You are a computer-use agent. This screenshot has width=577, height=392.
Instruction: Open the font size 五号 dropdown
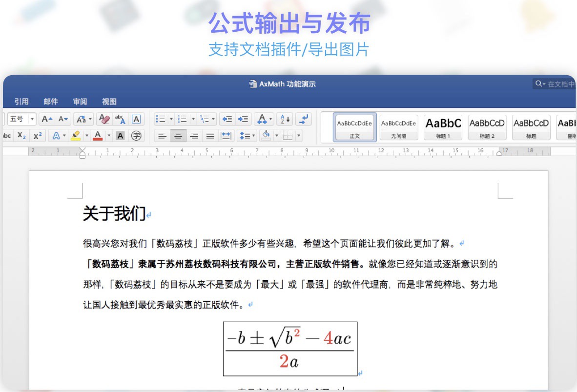pyautogui.click(x=21, y=119)
